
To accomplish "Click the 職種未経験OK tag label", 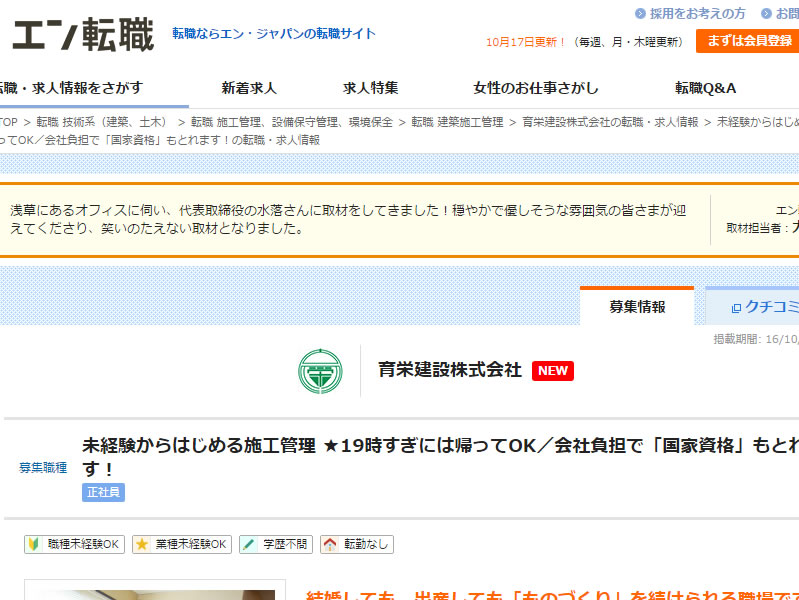I will 83,544.
